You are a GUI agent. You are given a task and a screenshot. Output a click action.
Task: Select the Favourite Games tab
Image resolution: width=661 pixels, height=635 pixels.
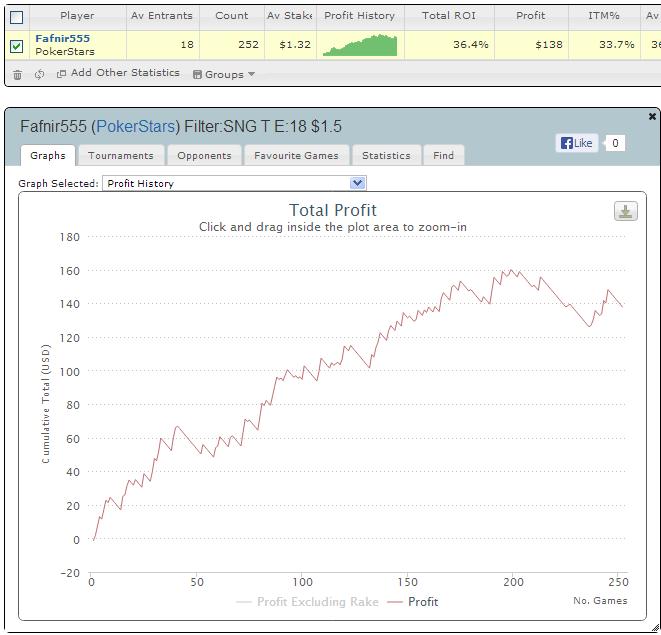click(295, 155)
